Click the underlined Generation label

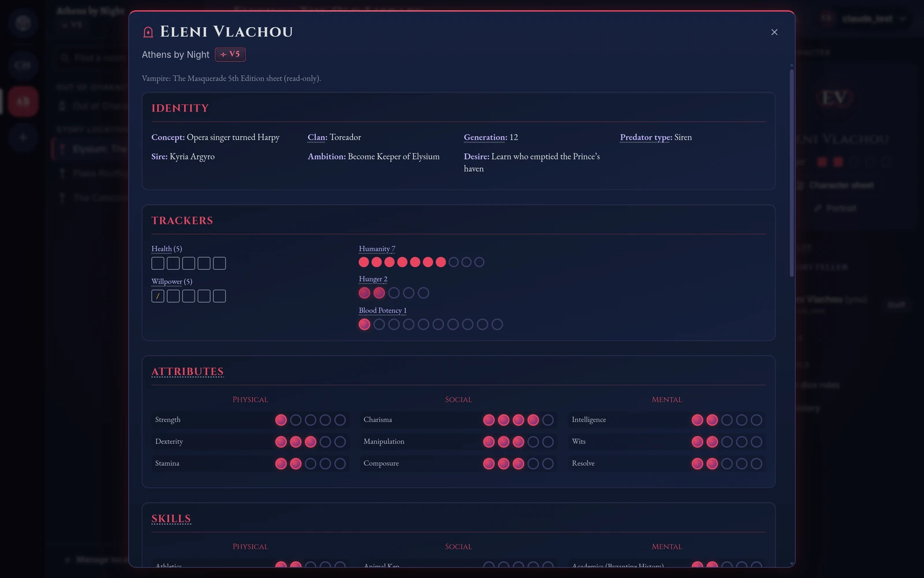click(485, 137)
